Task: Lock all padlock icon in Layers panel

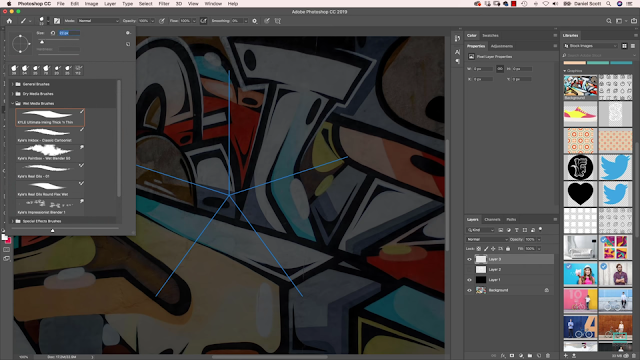Action: 508,249
